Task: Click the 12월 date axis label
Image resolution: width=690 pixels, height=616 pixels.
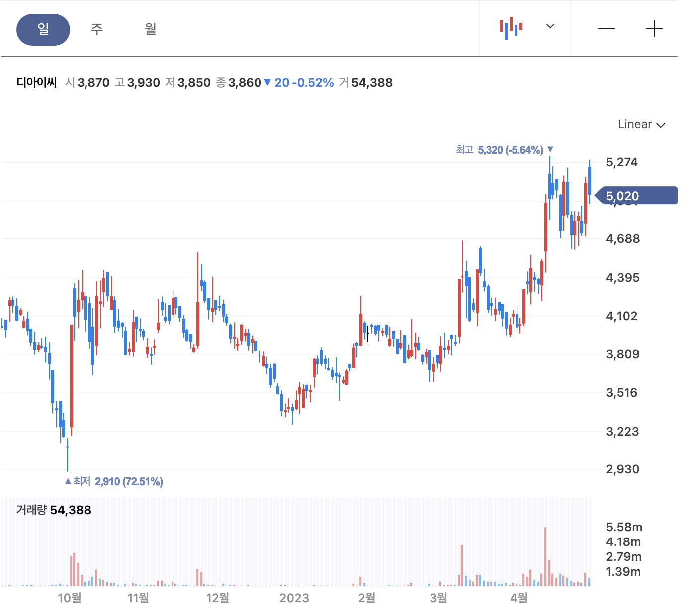Action: pos(218,598)
